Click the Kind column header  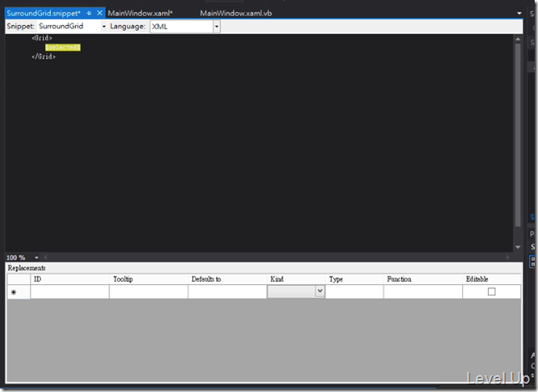tap(296, 279)
